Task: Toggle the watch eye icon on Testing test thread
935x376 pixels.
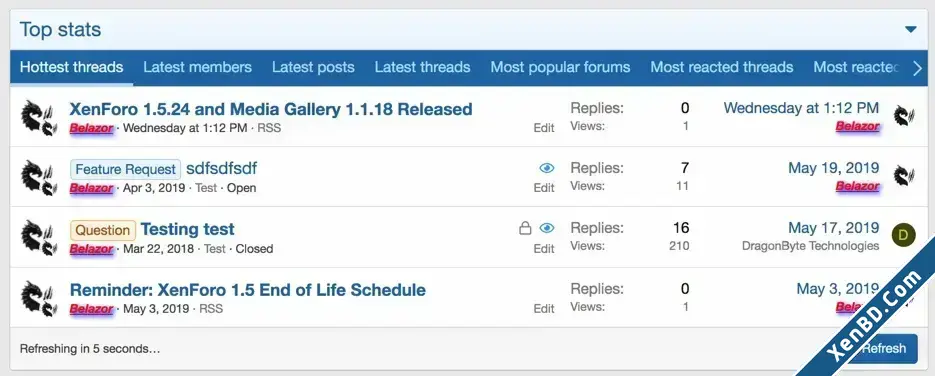Action: point(547,228)
